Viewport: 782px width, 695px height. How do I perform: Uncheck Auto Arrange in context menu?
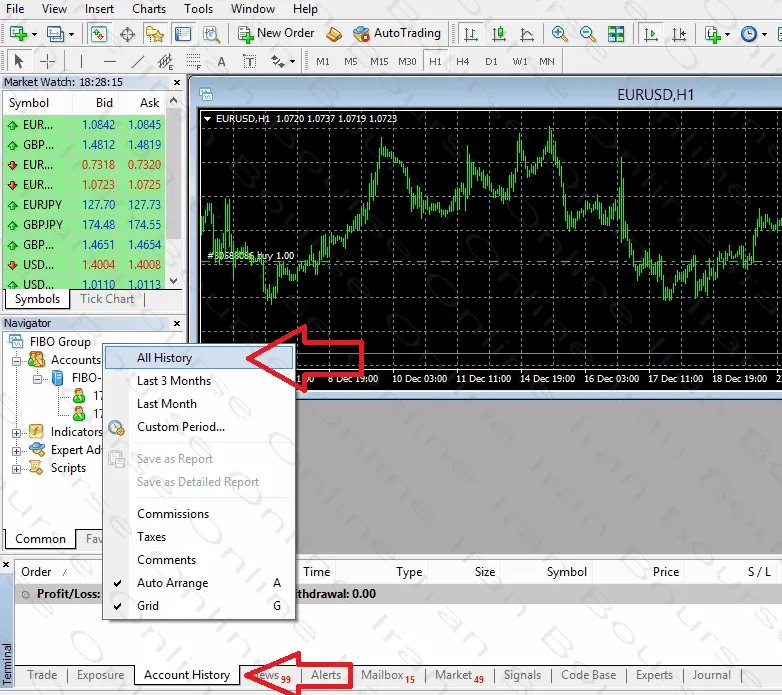(x=172, y=583)
